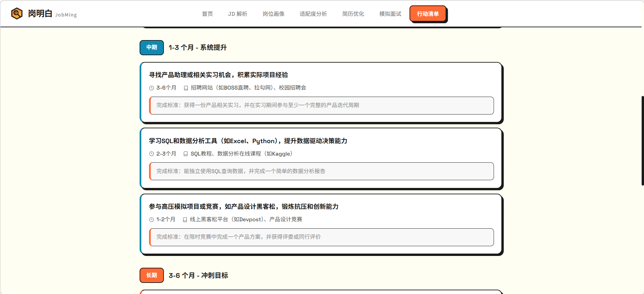Open the 适配度分析 section
The width and height of the screenshot is (644, 294).
pyautogui.click(x=313, y=14)
